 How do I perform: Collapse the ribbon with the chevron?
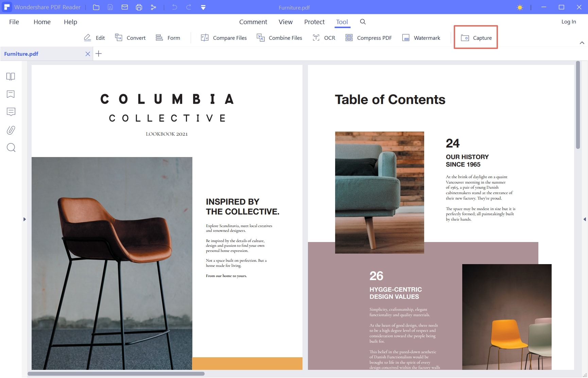click(582, 43)
